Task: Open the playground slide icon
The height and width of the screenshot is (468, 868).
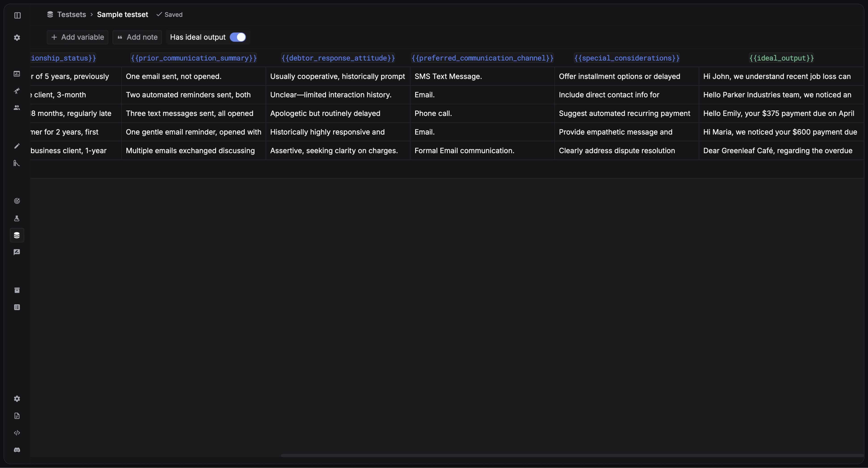Action: point(17,163)
